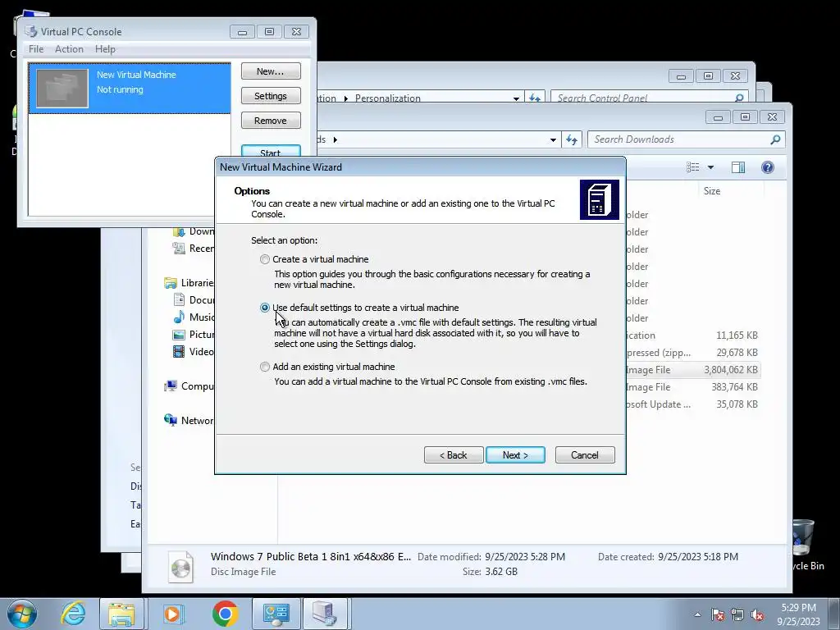The width and height of the screenshot is (840, 630).
Task: Open Downloads in Explorer sidebar
Action: [x=194, y=231]
